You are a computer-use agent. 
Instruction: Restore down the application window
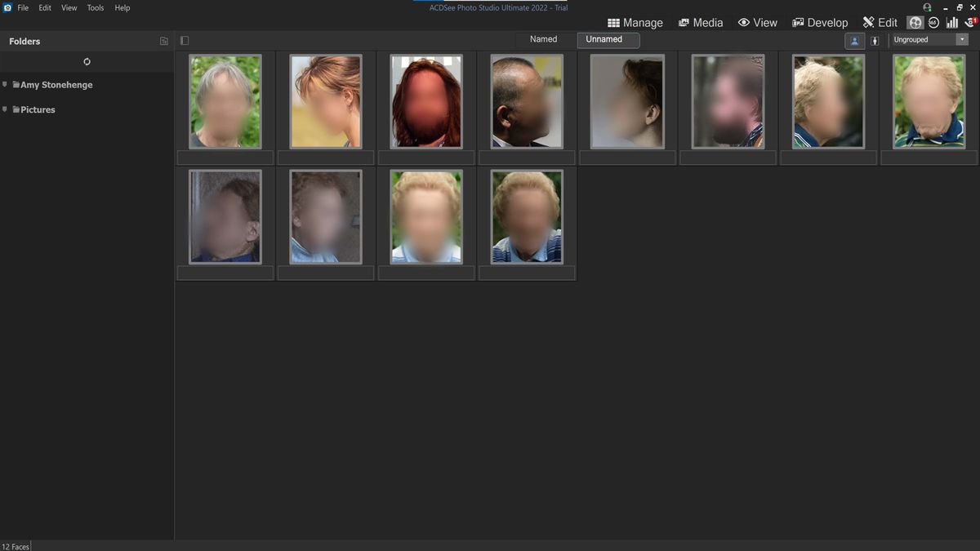click(x=960, y=7)
